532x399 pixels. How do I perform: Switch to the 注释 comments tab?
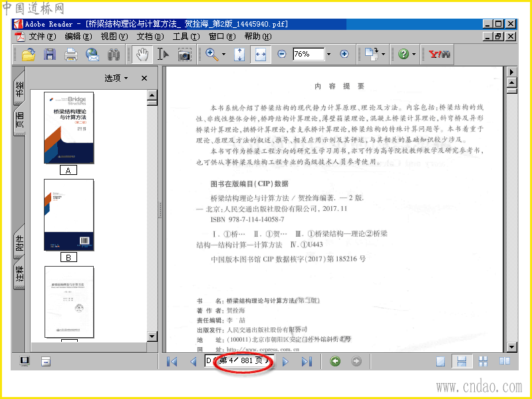19,274
